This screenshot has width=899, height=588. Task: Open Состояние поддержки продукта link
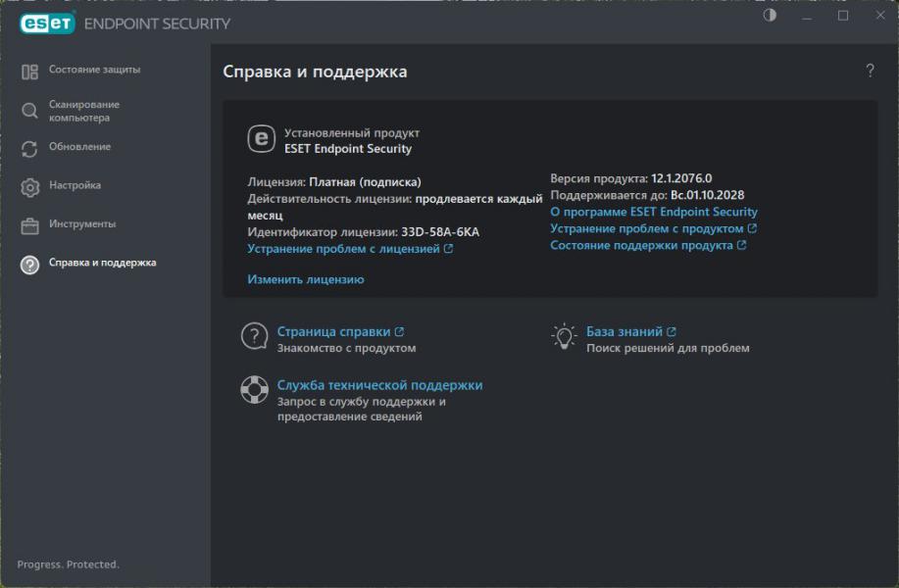[x=641, y=245]
